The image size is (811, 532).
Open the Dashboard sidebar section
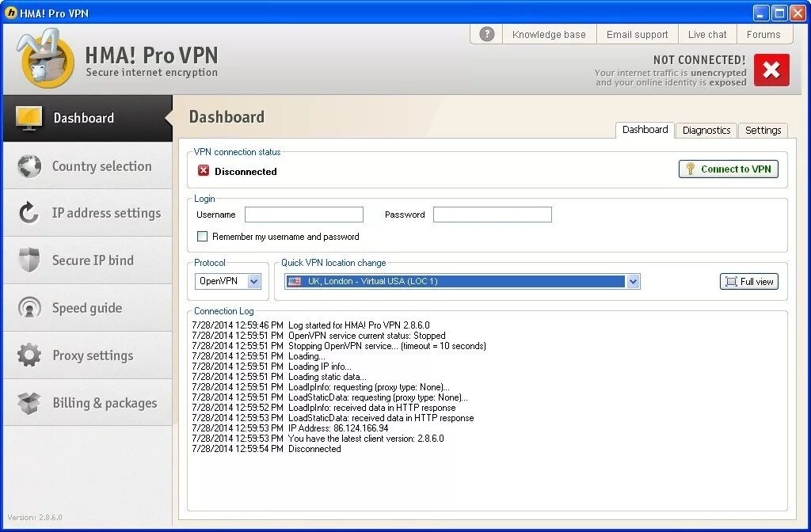(x=87, y=118)
